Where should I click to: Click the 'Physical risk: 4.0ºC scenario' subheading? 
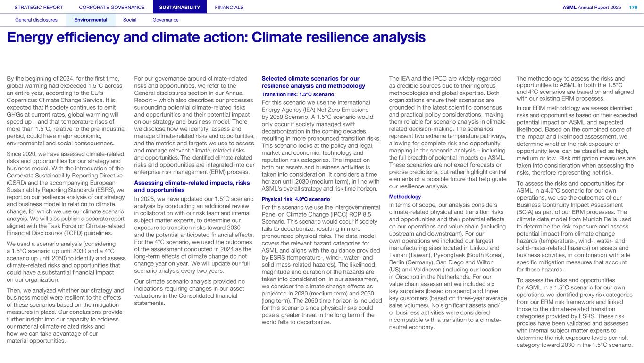(x=296, y=199)
